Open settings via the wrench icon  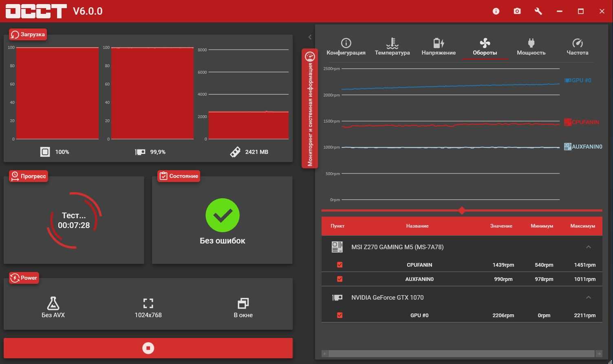538,11
